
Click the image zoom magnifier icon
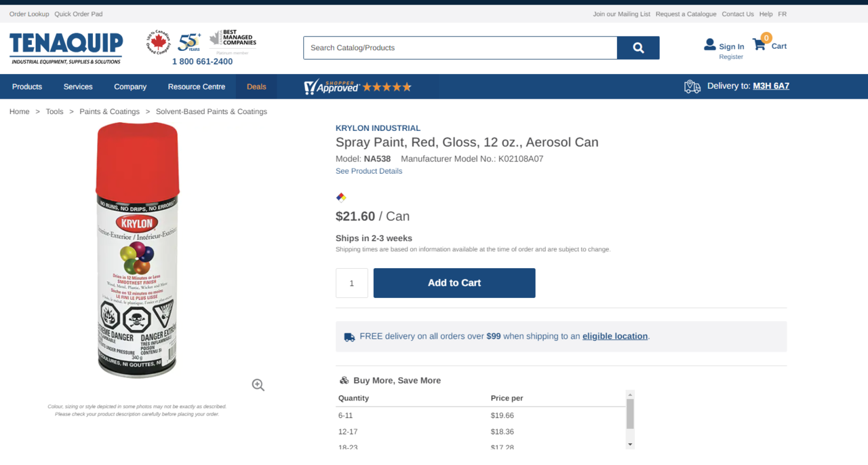click(258, 385)
